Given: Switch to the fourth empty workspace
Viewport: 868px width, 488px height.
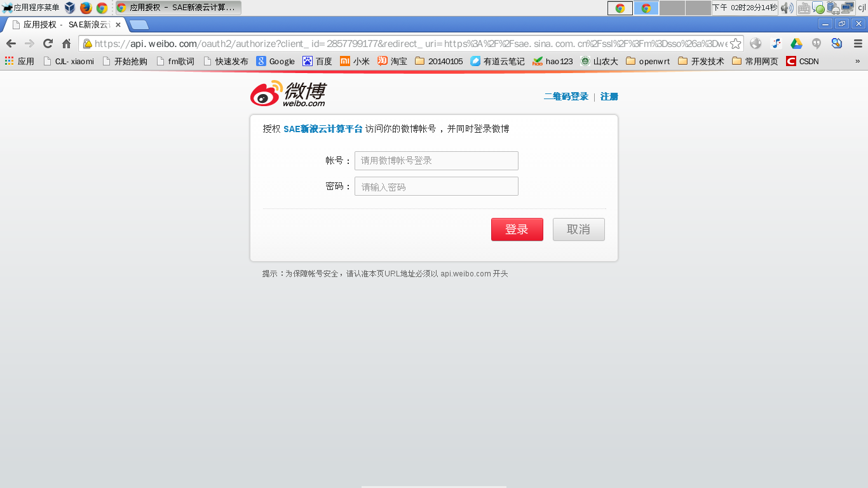Looking at the screenshot, I should [698, 8].
